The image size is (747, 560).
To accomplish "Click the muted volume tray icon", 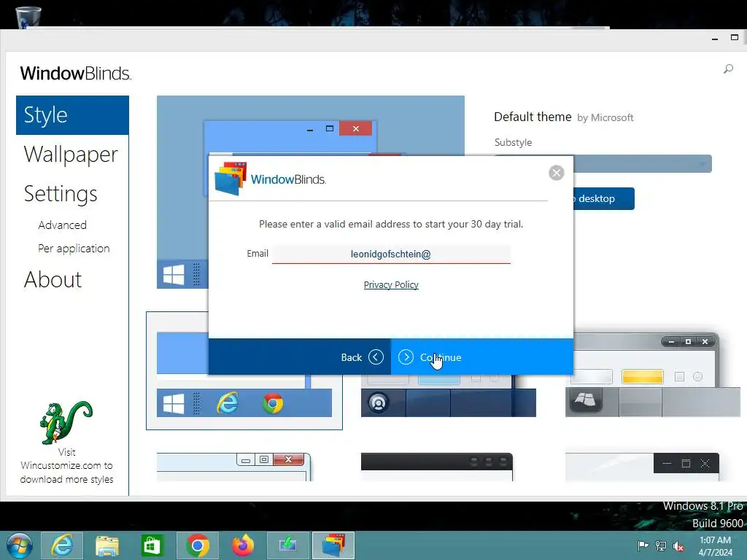I will click(678, 546).
